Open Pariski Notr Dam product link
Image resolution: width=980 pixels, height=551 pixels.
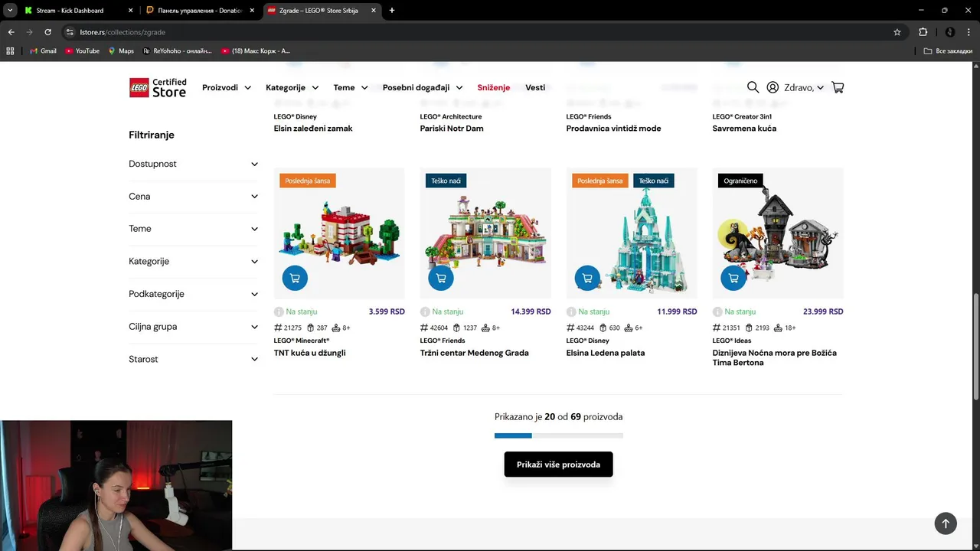tap(452, 129)
